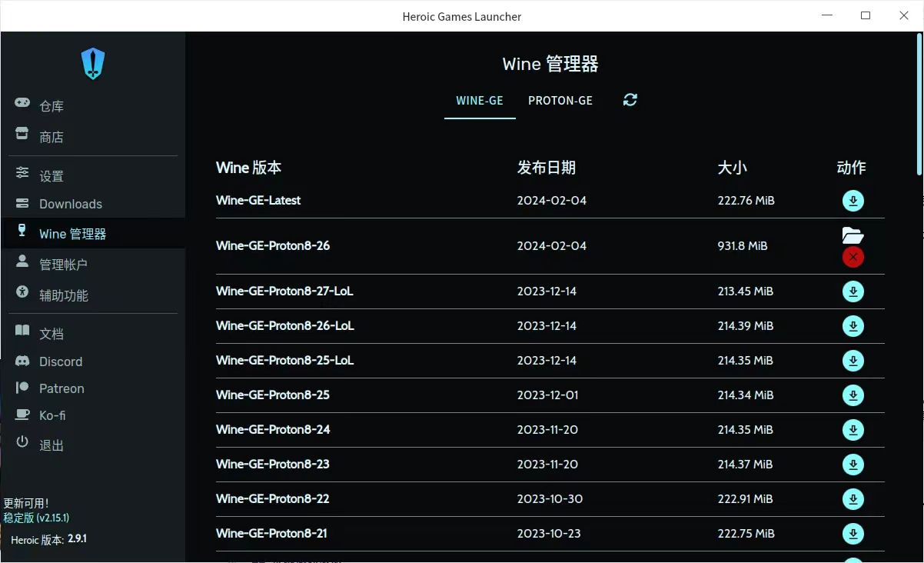
Task: Download Wine-GE-Proton8-26-LoL
Action: (x=853, y=326)
